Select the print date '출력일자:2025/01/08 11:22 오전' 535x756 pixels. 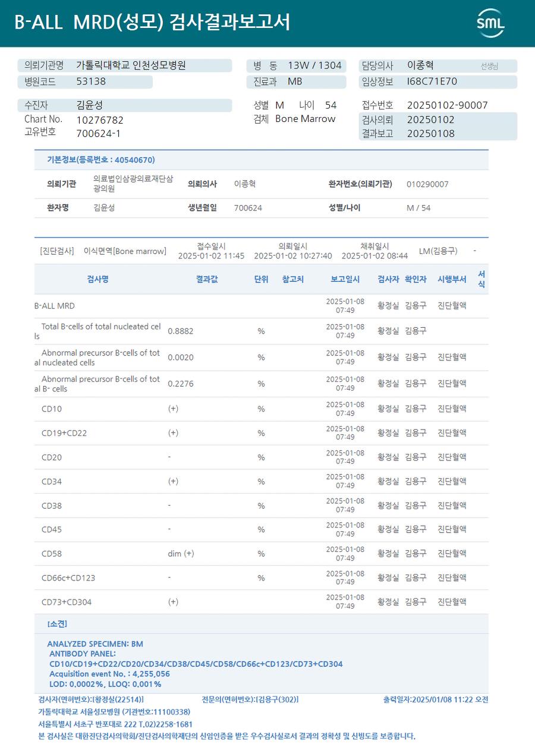pyautogui.click(x=436, y=699)
